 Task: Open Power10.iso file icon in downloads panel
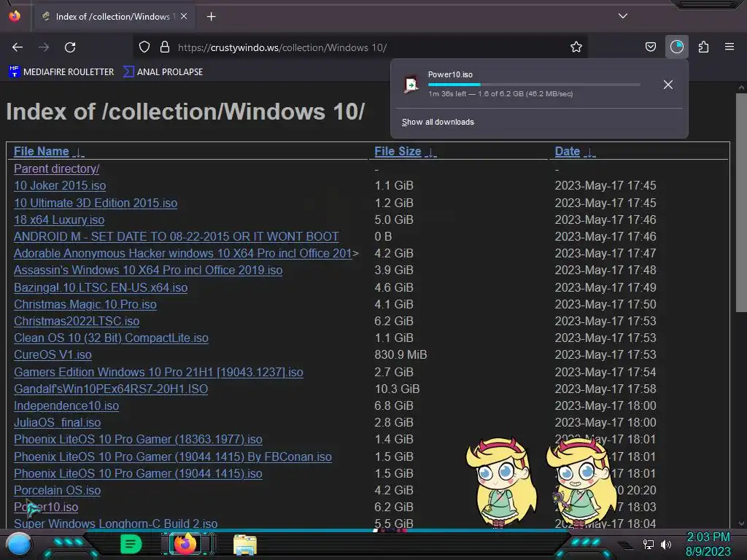[x=411, y=85]
